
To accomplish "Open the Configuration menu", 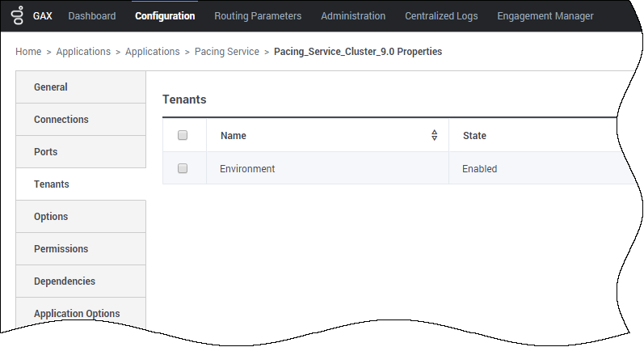I will click(165, 16).
